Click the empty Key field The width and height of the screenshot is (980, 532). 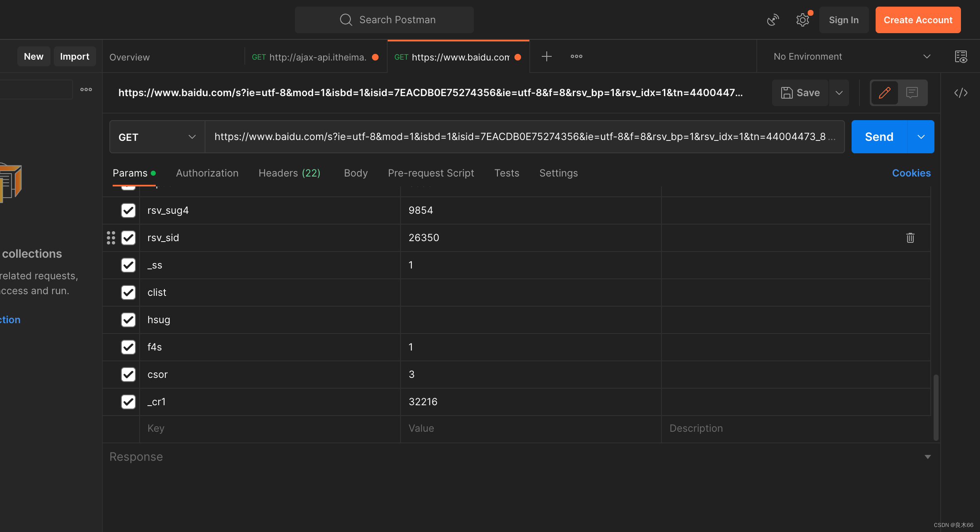(x=270, y=429)
